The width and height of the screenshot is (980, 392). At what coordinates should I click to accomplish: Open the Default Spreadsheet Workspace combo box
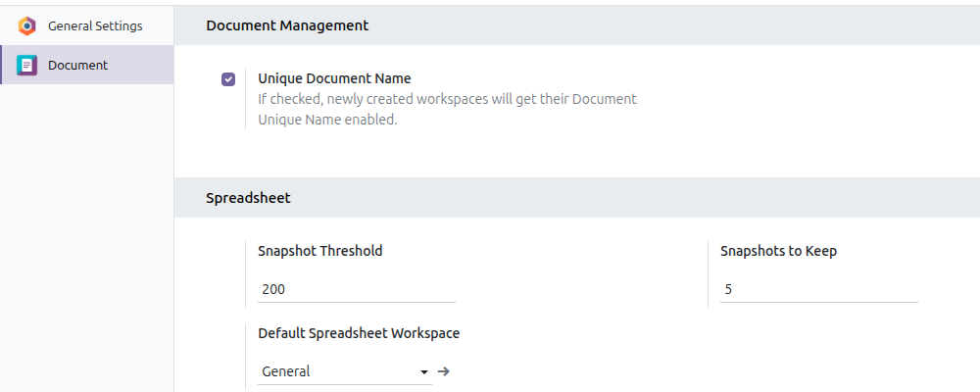pyautogui.click(x=344, y=371)
